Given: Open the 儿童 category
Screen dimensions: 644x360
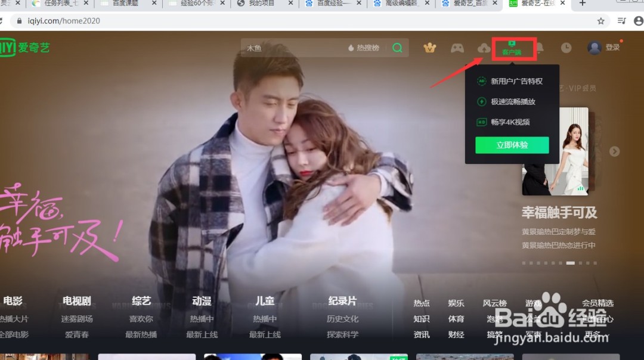Looking at the screenshot, I should [x=265, y=301].
